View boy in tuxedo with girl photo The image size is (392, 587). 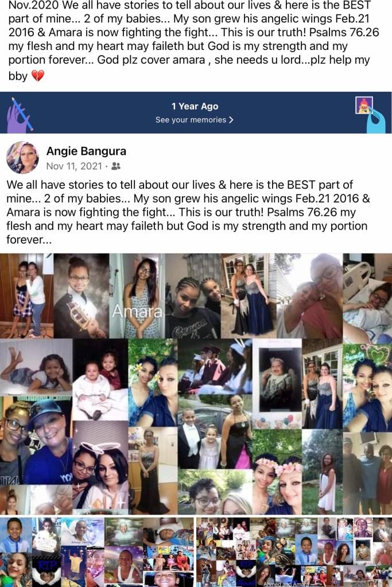(202, 439)
